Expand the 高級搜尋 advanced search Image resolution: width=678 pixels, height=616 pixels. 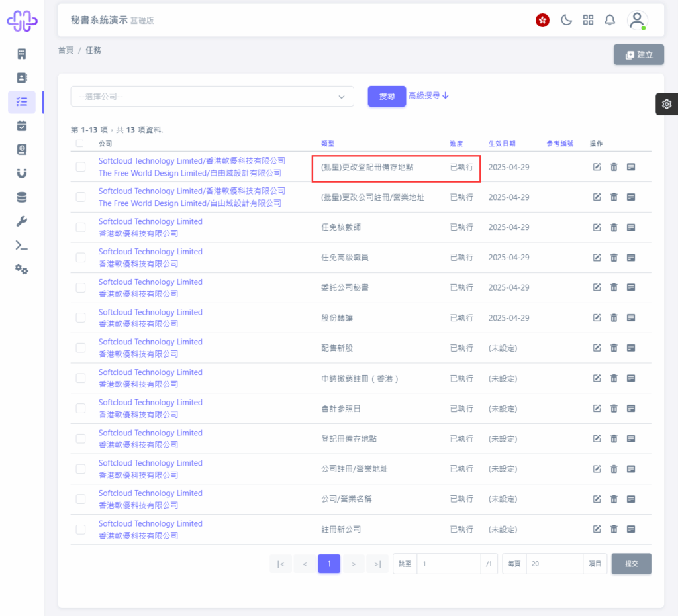click(428, 95)
